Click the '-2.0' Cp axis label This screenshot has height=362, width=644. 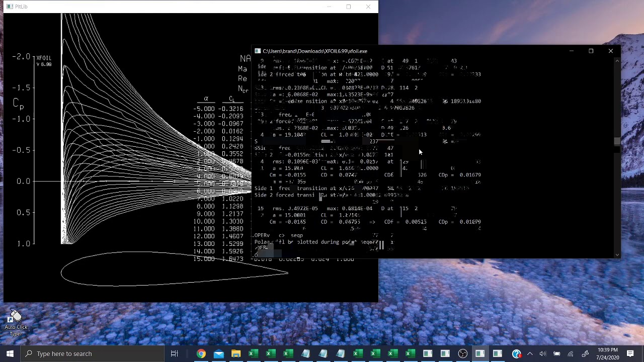(21, 57)
